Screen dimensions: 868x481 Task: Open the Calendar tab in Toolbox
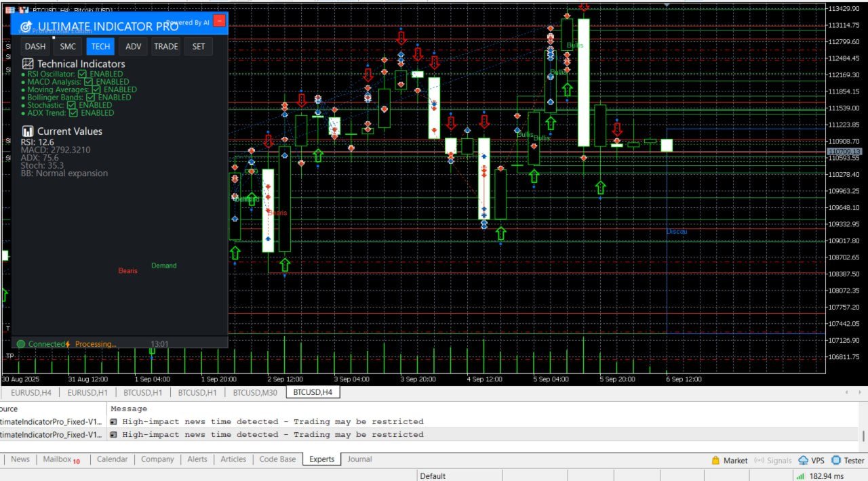pyautogui.click(x=112, y=459)
